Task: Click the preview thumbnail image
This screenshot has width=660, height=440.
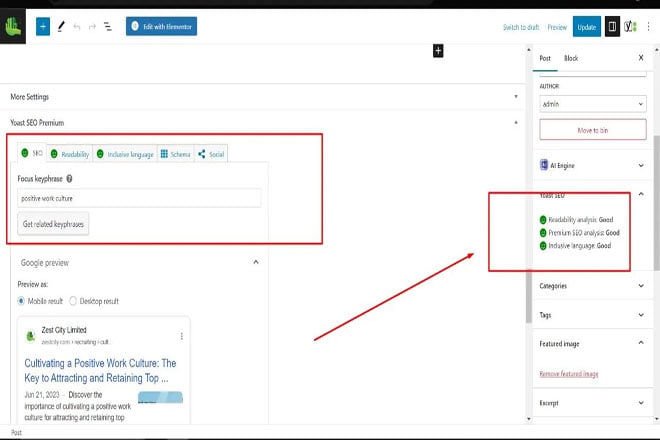Action: [160, 397]
